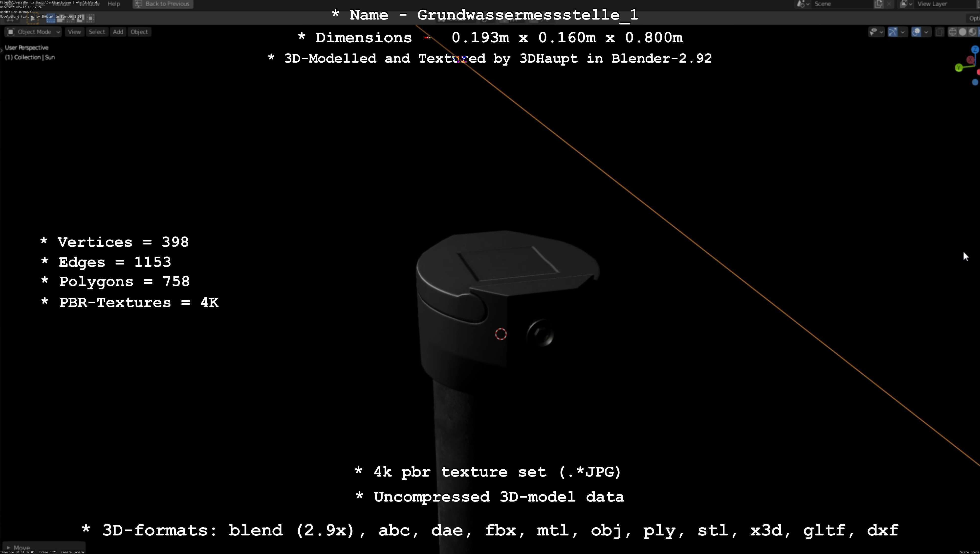Screen dimensions: 980x554
Task: Expand the gizmo options dropdown arrow
Action: (x=902, y=32)
